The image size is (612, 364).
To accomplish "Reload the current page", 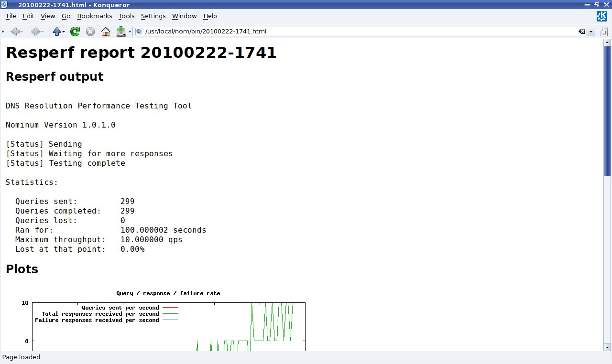I will click(x=75, y=32).
